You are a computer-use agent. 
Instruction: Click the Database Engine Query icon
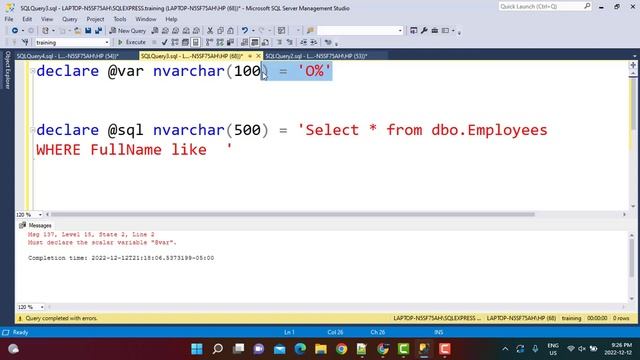155,31
